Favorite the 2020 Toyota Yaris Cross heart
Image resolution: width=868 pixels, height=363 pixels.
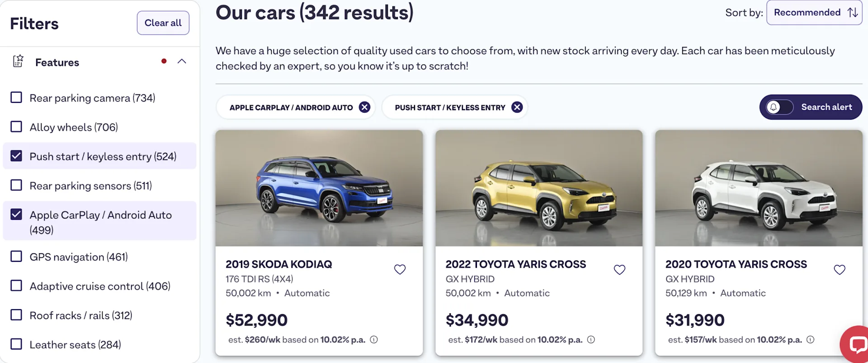click(840, 270)
